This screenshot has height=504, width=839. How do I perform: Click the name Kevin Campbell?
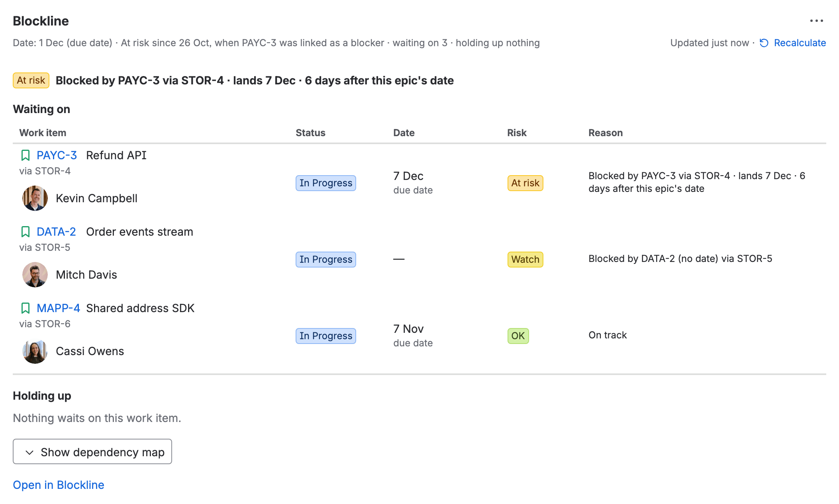(x=96, y=198)
